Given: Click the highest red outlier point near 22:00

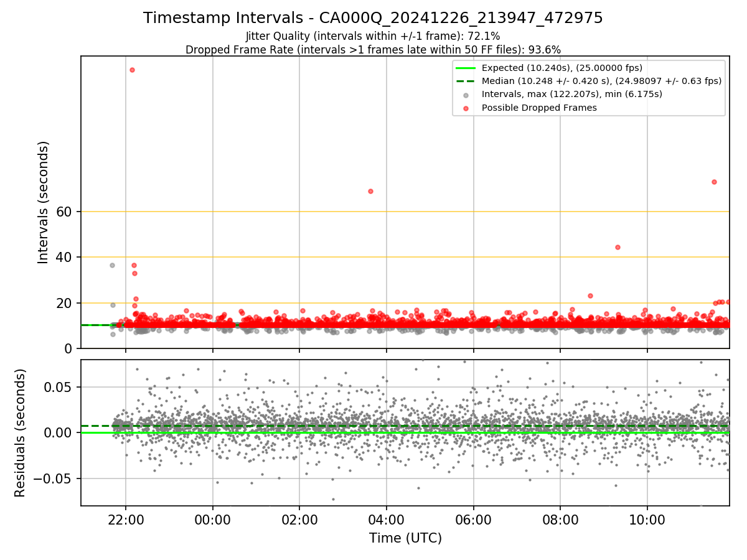Looking at the screenshot, I should [132, 70].
